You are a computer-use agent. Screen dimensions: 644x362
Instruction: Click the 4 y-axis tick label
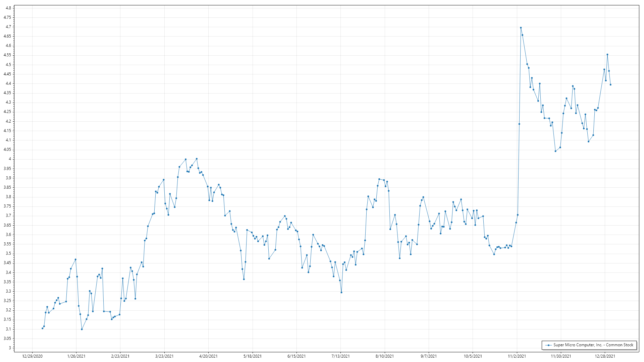coord(10,159)
